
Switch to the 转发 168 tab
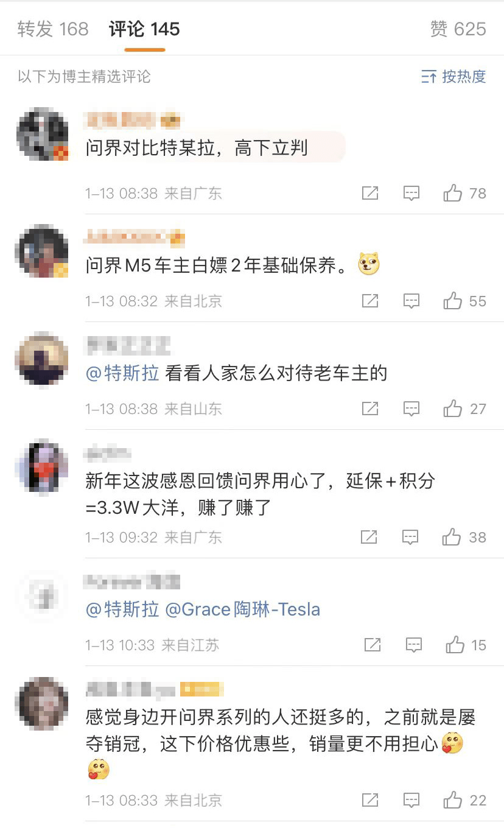click(52, 28)
